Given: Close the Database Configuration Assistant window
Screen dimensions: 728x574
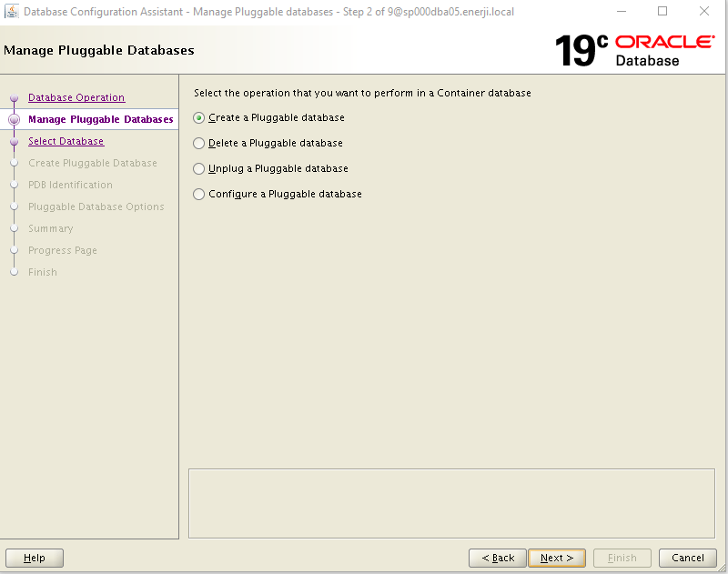Looking at the screenshot, I should pos(703,11).
